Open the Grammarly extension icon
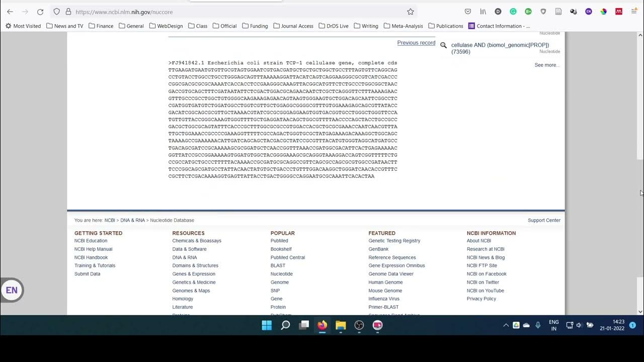This screenshot has height=362, width=644. click(x=513, y=12)
